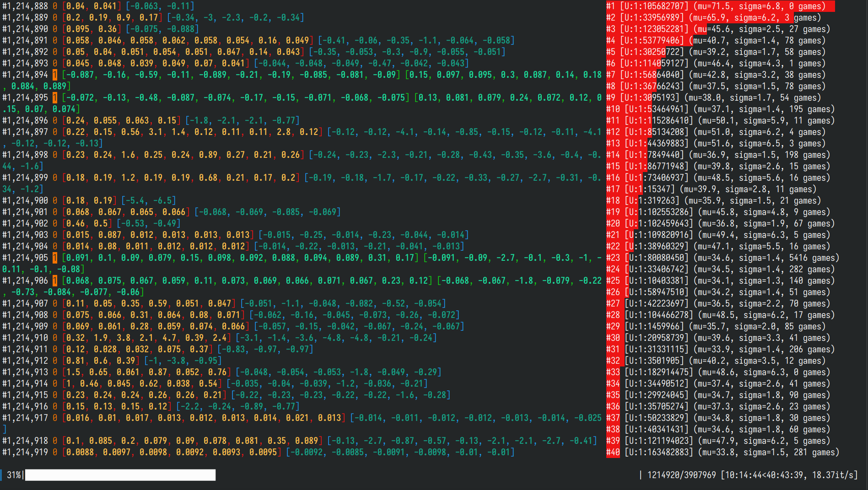Click log line number #1,214,919
Screen dimensions: 868x490
(x=25, y=452)
